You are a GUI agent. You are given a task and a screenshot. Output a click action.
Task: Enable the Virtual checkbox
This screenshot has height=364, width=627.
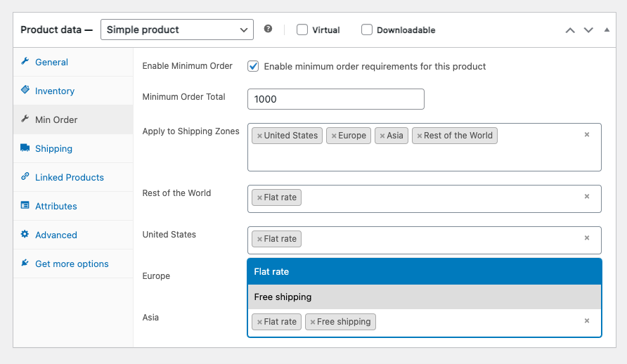(x=302, y=30)
